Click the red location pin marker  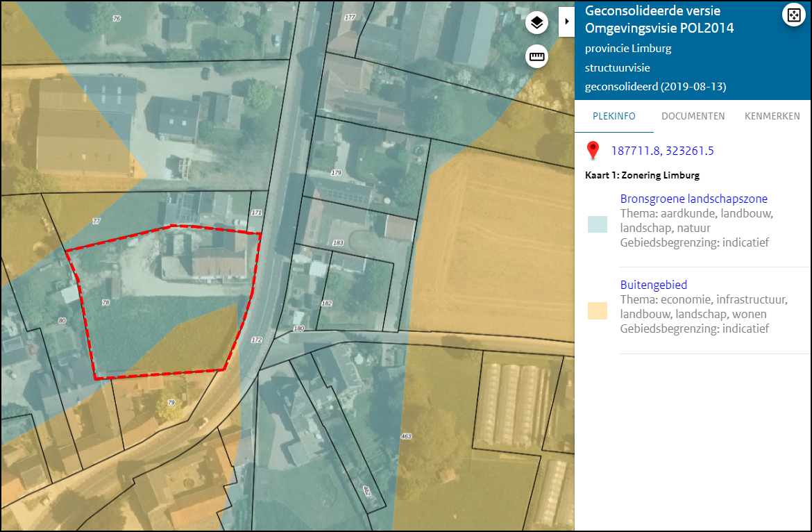coord(593,150)
